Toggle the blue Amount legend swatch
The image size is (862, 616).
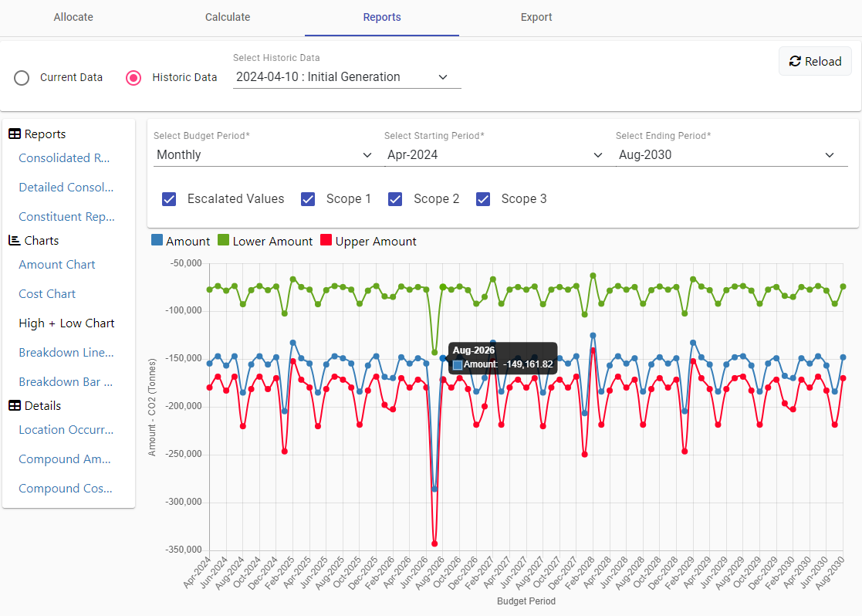coord(157,240)
